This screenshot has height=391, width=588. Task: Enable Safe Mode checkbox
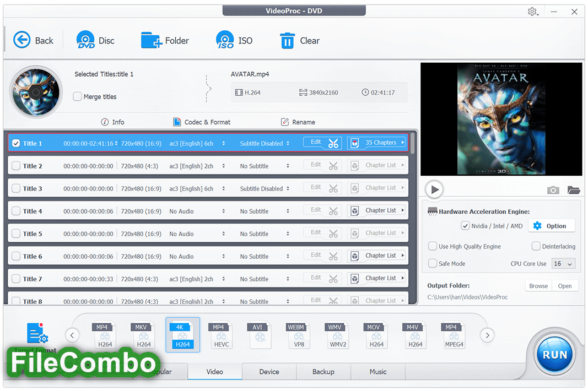pos(433,263)
